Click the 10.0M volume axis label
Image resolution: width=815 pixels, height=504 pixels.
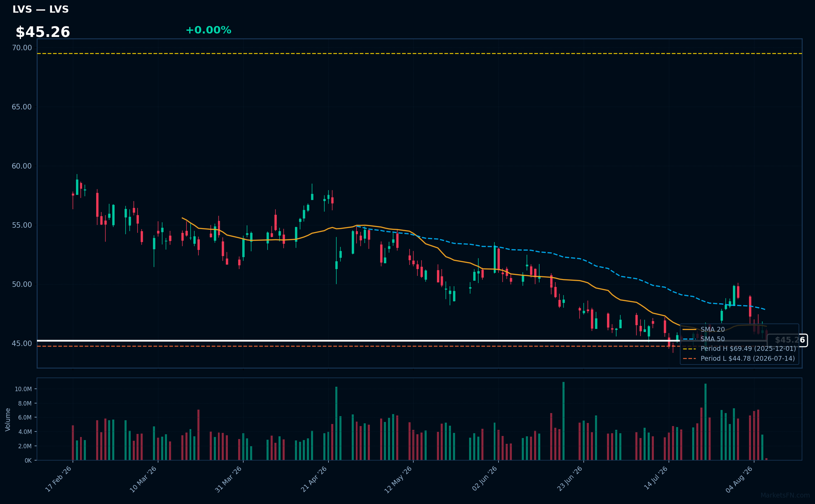click(23, 389)
